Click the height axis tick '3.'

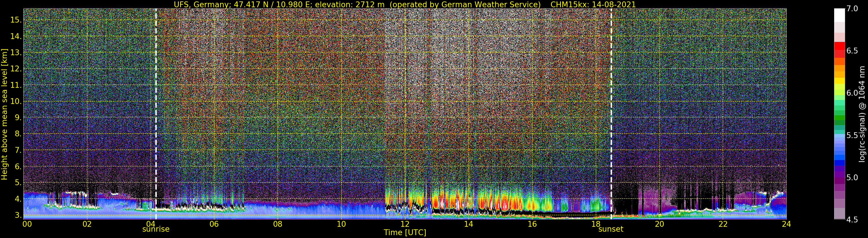click(18, 215)
